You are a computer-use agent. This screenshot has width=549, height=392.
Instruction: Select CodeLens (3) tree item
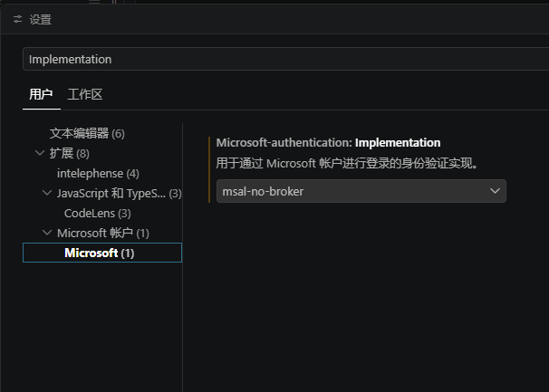(x=98, y=213)
